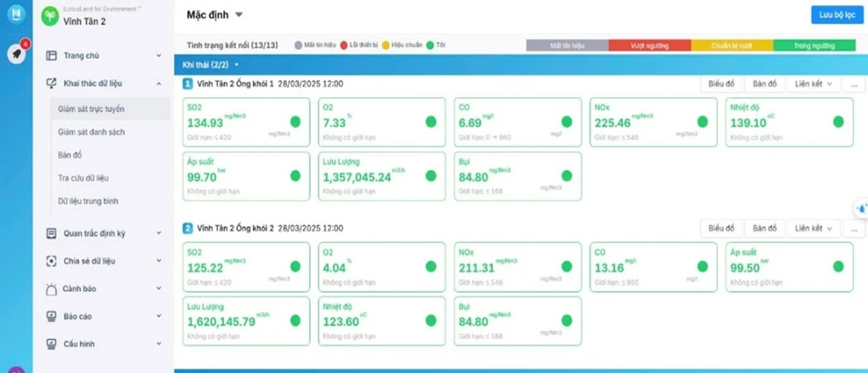Click the Lưu bộ lọc button
The height and width of the screenshot is (373, 868).
(x=836, y=16)
